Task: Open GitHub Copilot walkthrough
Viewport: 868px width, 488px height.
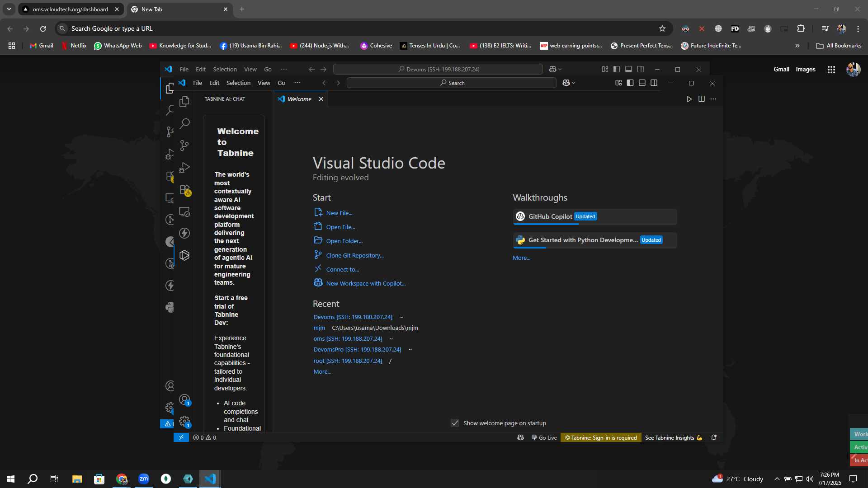Action: click(x=595, y=216)
